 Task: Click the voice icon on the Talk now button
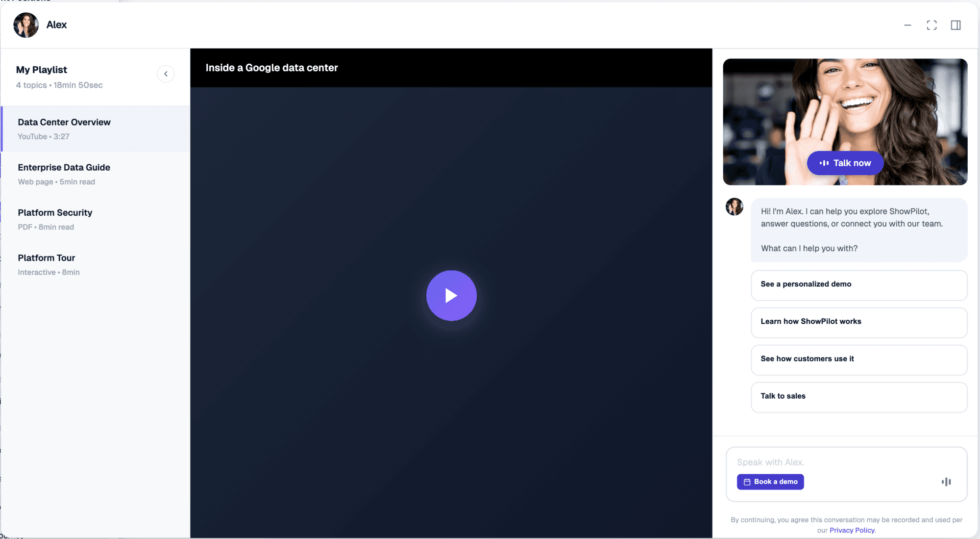pos(825,163)
